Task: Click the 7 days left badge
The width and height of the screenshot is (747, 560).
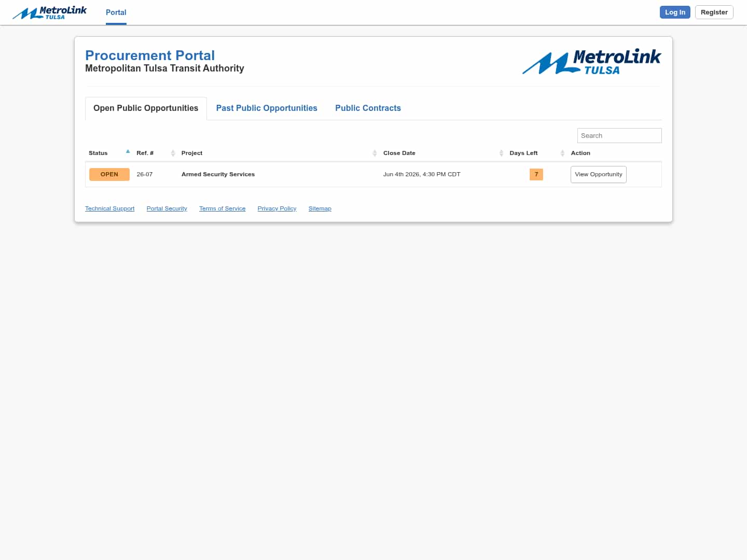Action: click(x=536, y=174)
